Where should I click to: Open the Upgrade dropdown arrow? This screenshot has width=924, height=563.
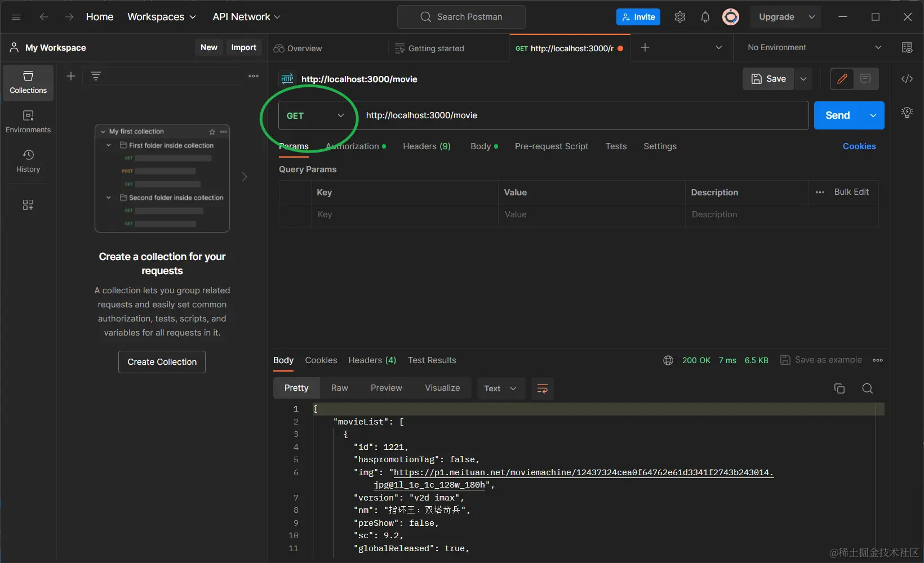(812, 17)
